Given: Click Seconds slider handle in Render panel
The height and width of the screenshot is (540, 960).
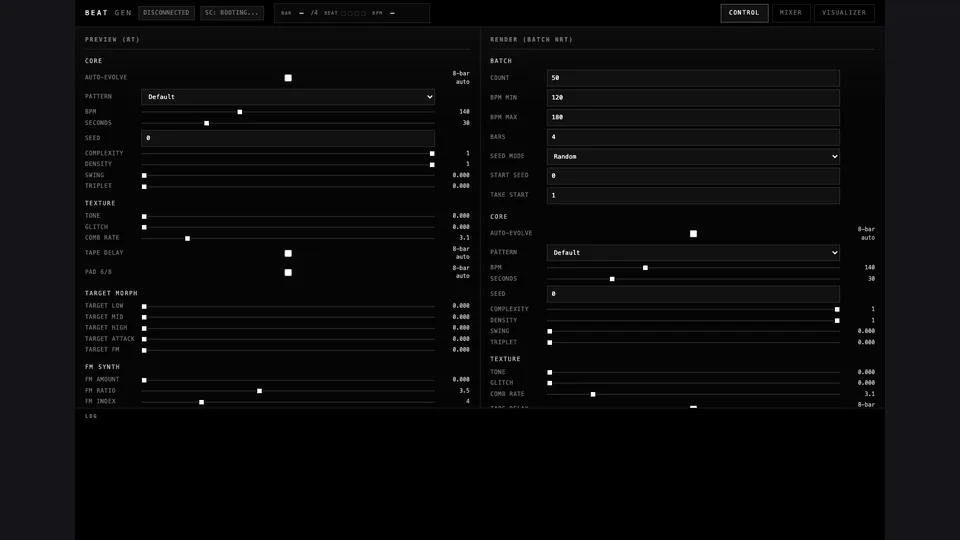Looking at the screenshot, I should pyautogui.click(x=612, y=279).
